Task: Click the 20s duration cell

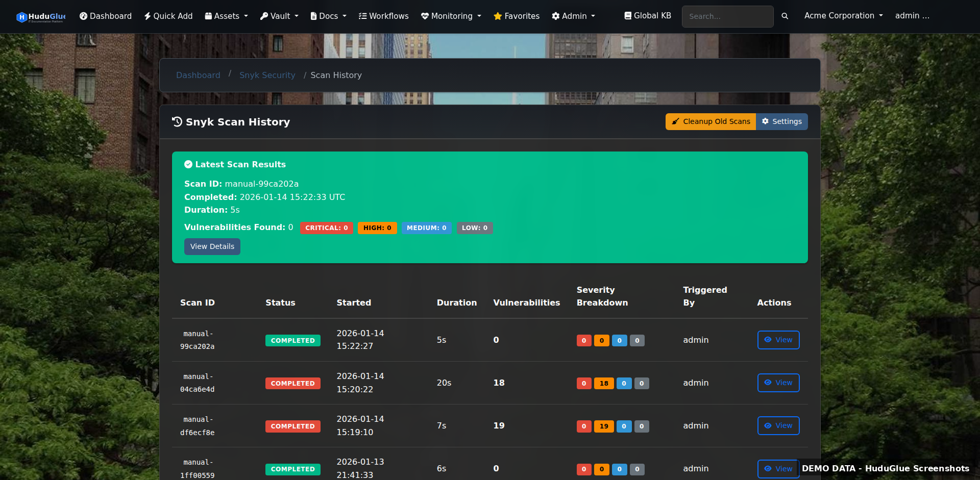Action: point(444,383)
